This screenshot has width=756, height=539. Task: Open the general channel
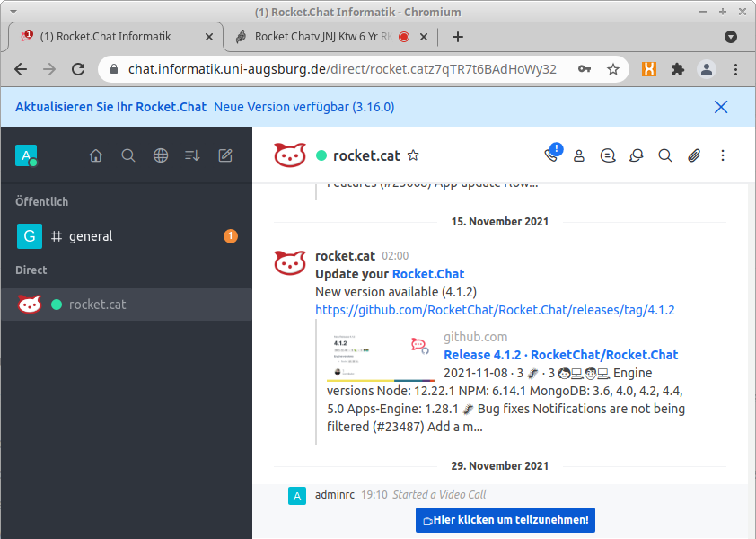coord(127,236)
